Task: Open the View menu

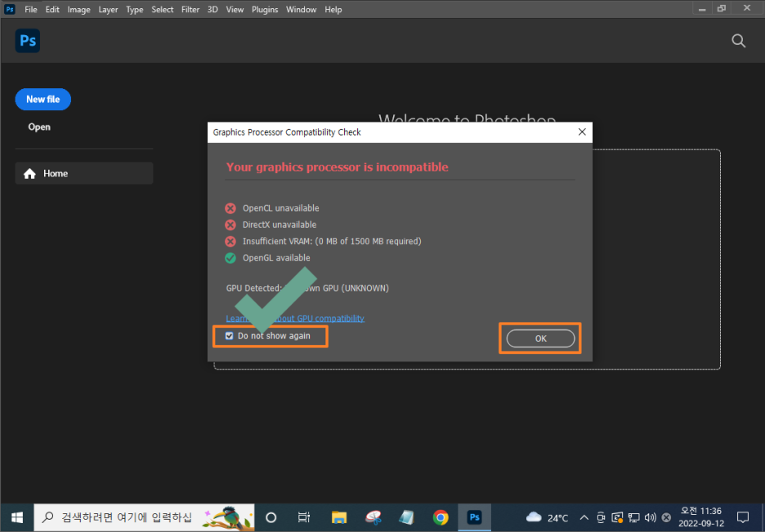Action: [x=235, y=9]
